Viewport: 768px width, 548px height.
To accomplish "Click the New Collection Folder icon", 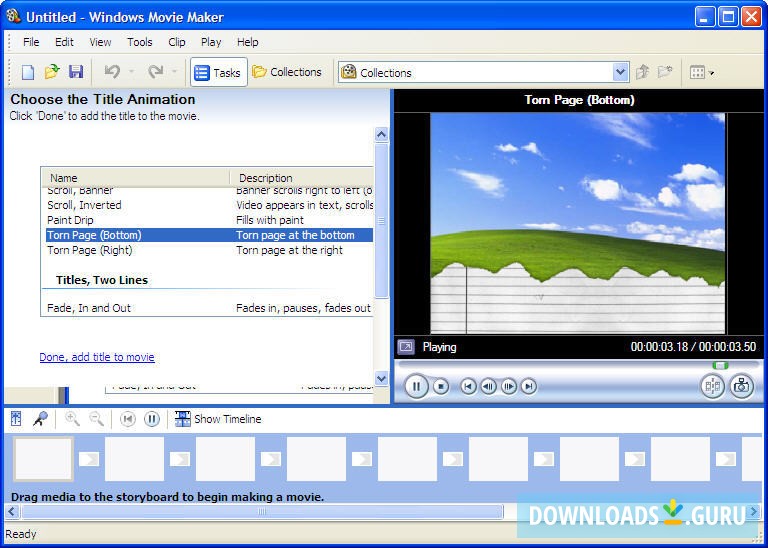I will [x=665, y=72].
